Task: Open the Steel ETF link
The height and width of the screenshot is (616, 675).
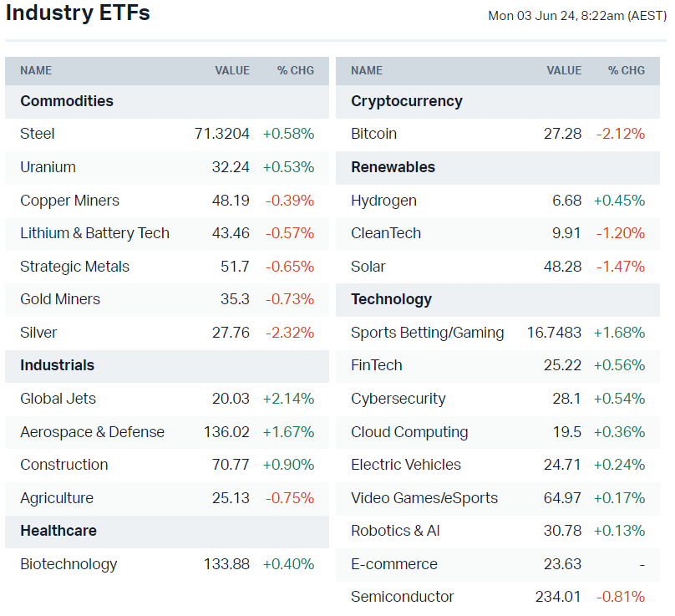Action: (x=38, y=134)
